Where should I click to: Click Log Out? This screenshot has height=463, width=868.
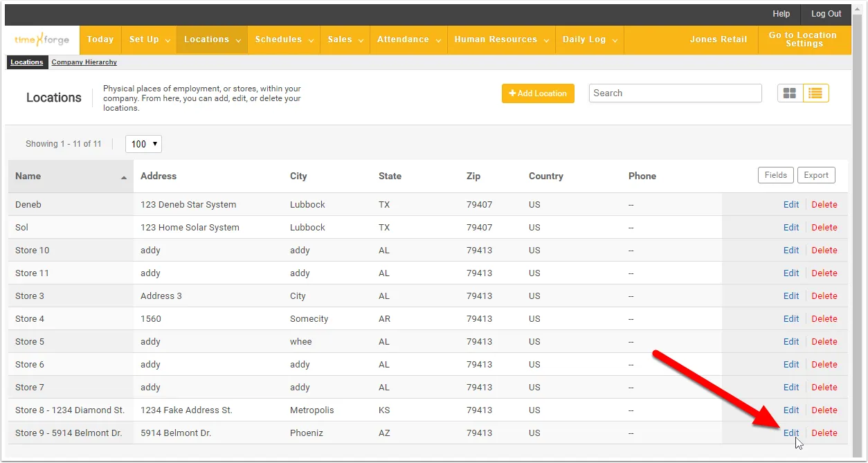pos(826,14)
